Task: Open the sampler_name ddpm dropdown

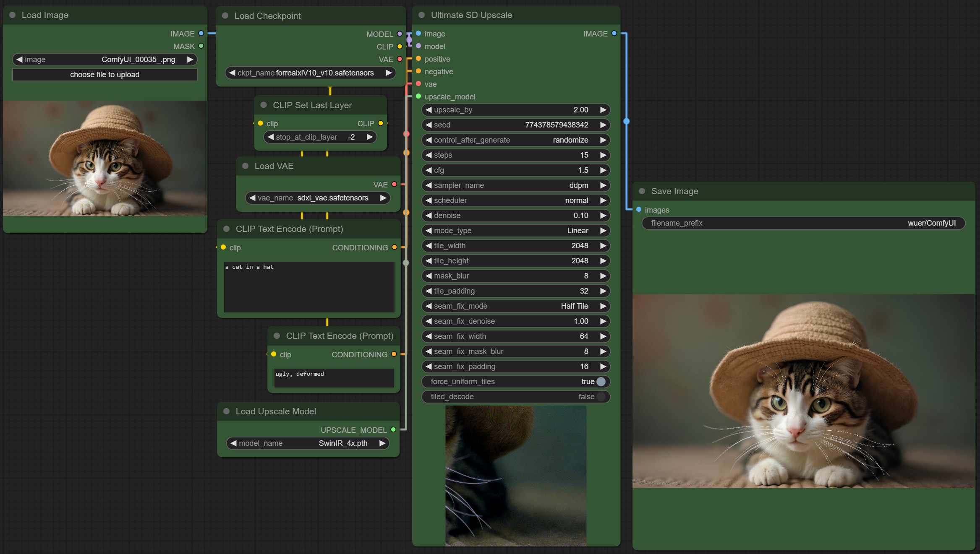Action: (x=515, y=185)
